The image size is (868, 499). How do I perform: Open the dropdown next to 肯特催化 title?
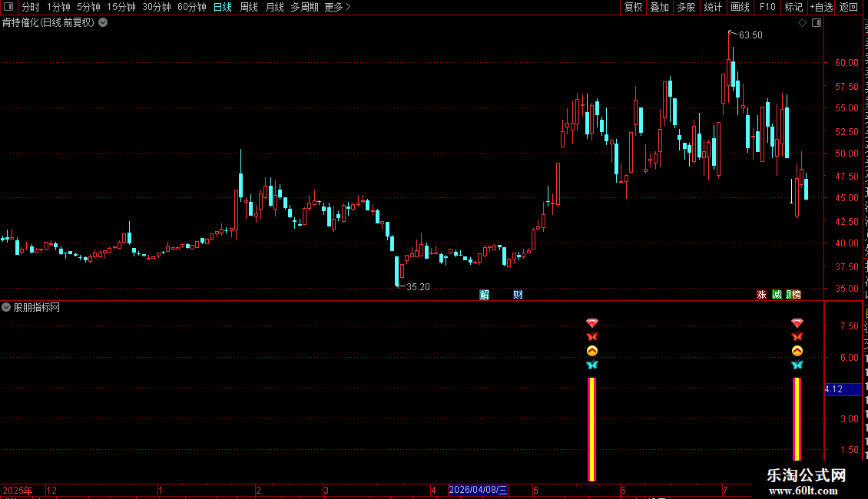tap(103, 23)
